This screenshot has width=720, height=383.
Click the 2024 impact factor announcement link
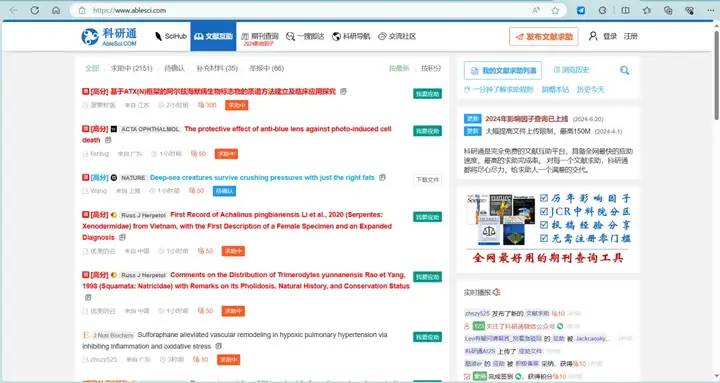point(527,118)
